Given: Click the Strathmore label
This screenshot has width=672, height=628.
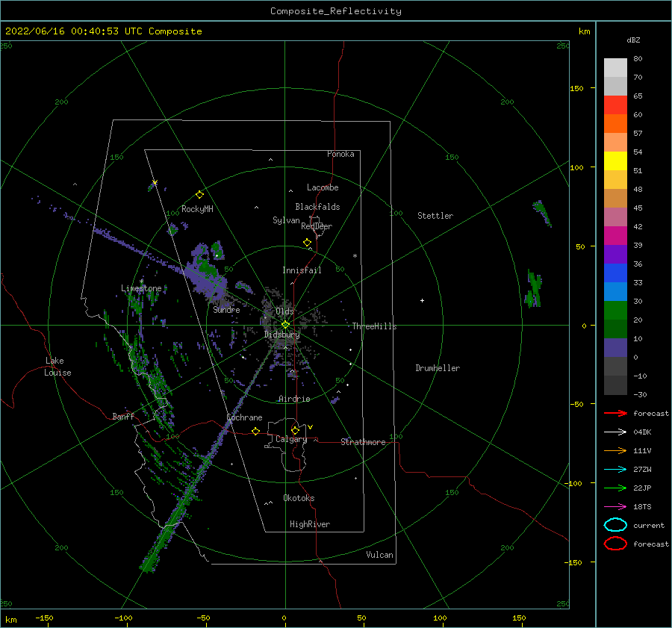Looking at the screenshot, I should click(x=364, y=442).
